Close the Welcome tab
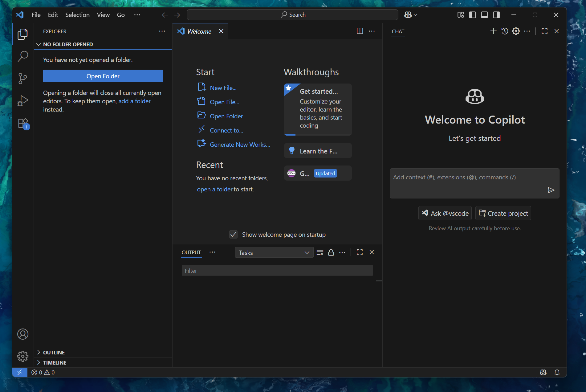586x392 pixels. (221, 31)
